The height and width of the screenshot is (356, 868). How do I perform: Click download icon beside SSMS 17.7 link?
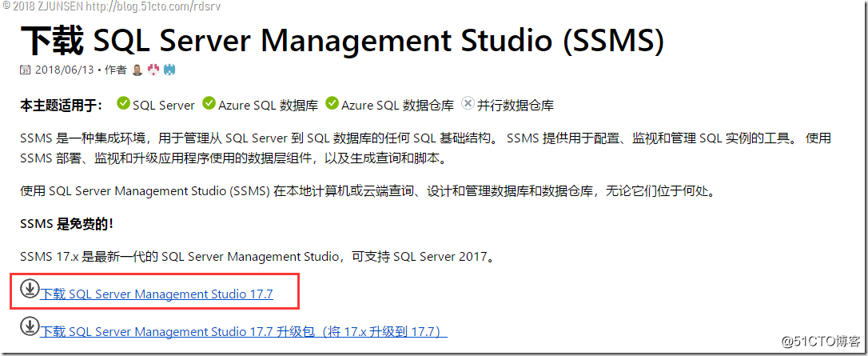click(30, 289)
